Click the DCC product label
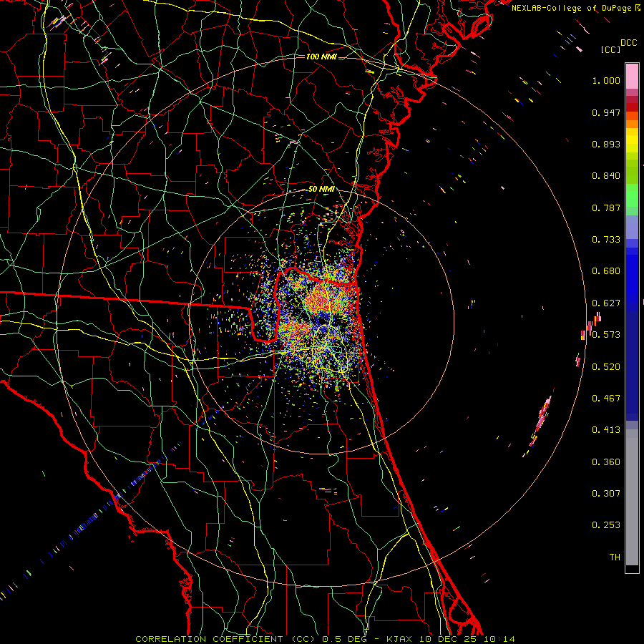Screen dimensions: 644x644 click(628, 43)
